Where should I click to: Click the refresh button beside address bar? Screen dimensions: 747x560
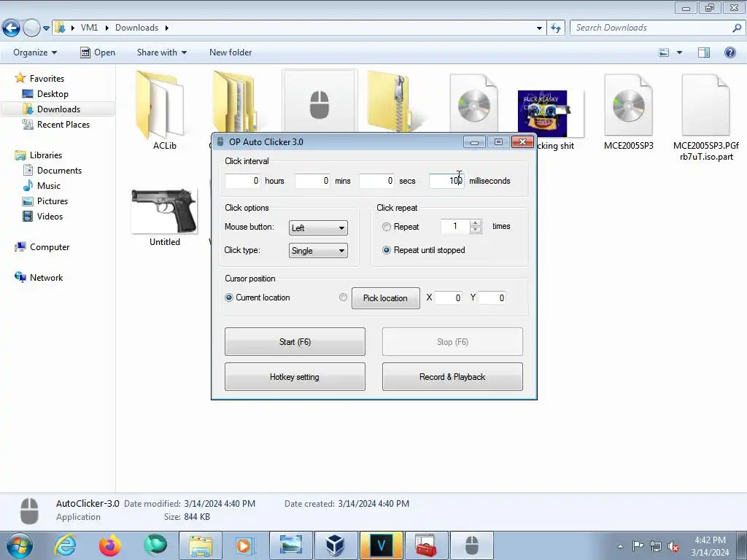tap(556, 28)
